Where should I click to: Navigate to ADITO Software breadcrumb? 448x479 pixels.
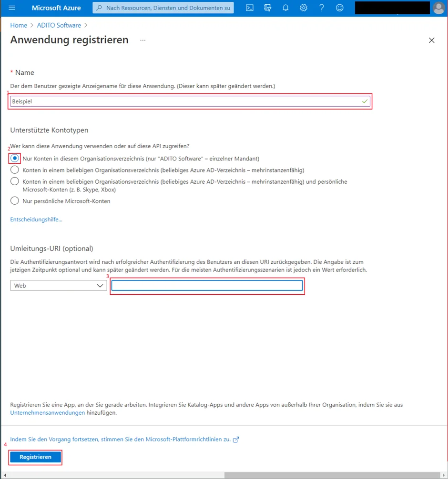(x=59, y=25)
